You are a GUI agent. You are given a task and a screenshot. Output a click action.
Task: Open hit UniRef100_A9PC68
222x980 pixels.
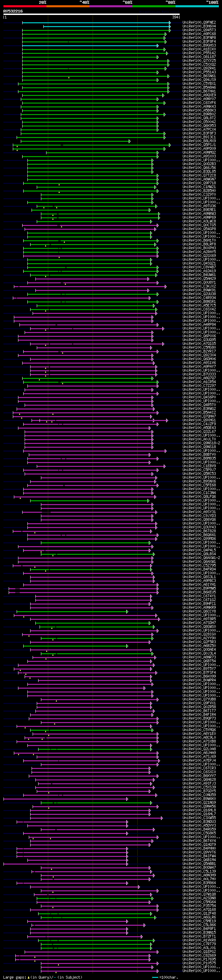click(199, 34)
